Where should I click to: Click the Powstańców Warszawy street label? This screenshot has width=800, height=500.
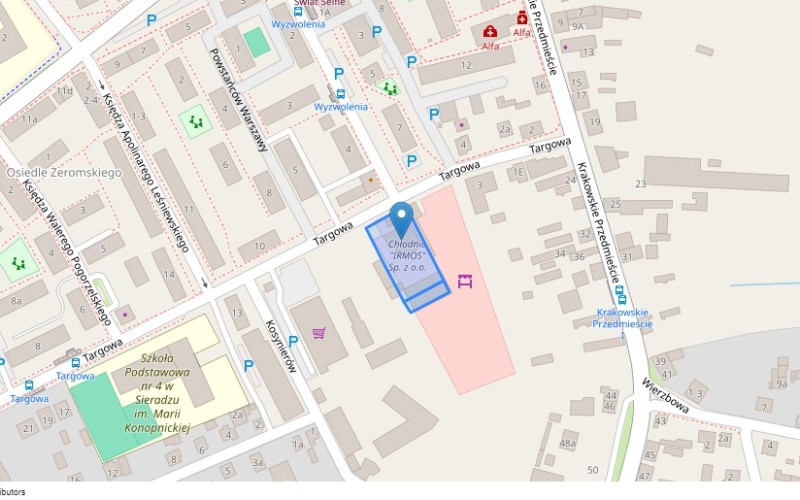tap(239, 100)
